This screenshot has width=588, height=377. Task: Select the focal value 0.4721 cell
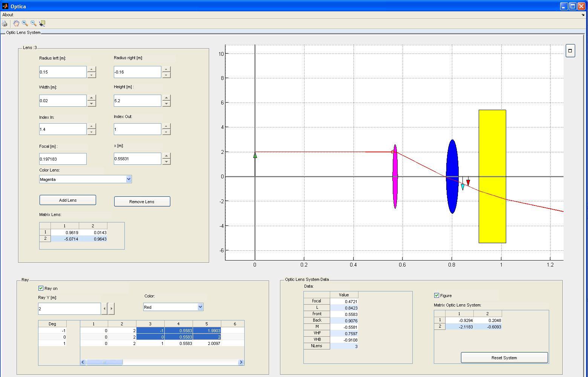(344, 302)
